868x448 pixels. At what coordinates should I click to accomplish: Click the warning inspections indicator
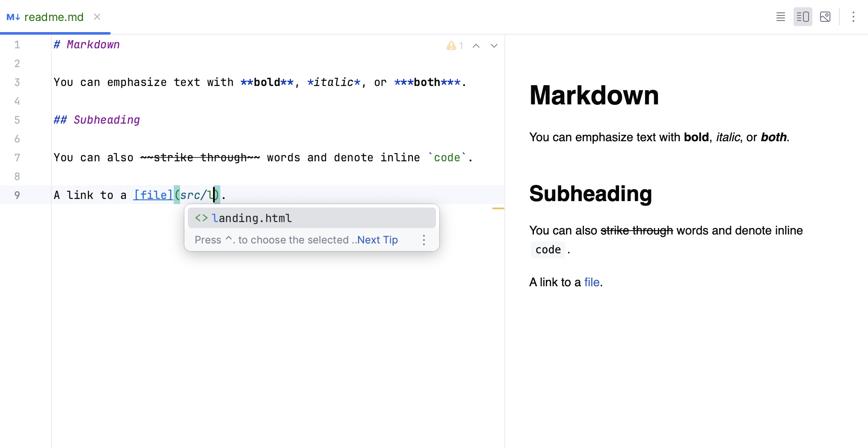click(454, 45)
